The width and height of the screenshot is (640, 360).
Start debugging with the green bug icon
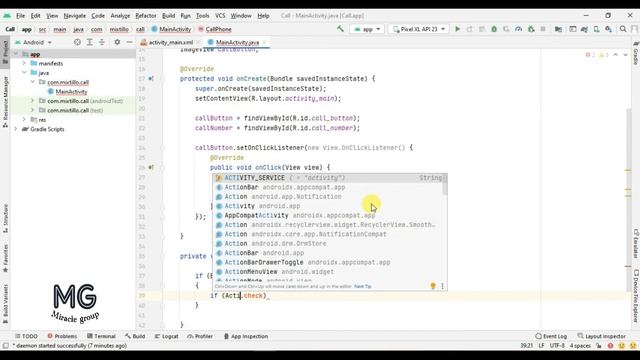coord(494,29)
